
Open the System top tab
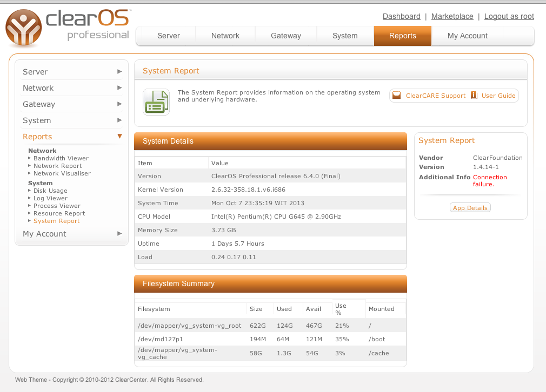[x=345, y=36]
